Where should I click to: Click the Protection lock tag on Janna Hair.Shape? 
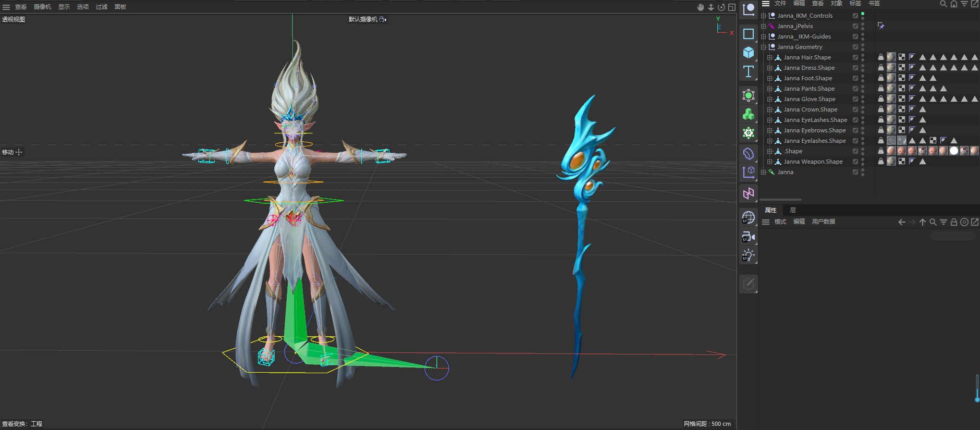881,57
